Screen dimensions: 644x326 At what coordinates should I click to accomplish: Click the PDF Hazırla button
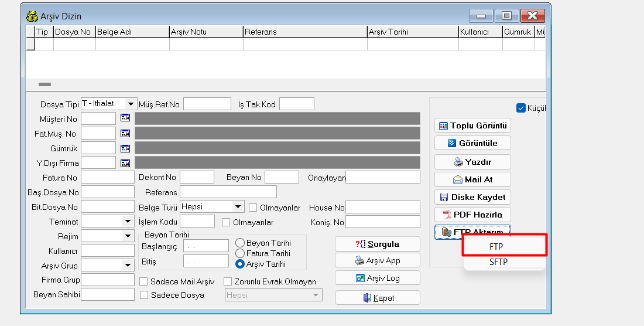[x=472, y=215]
